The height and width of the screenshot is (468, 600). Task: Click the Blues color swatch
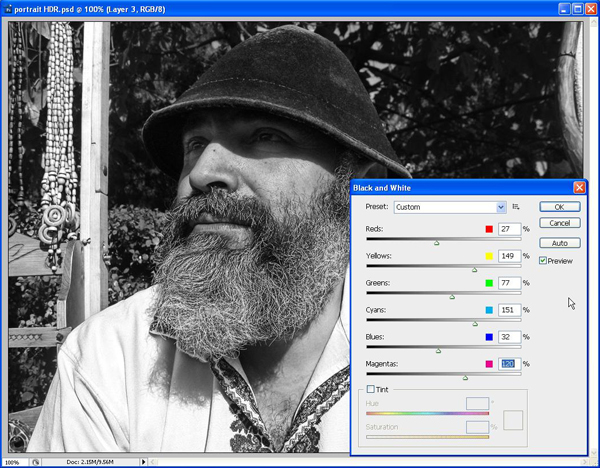[489, 337]
